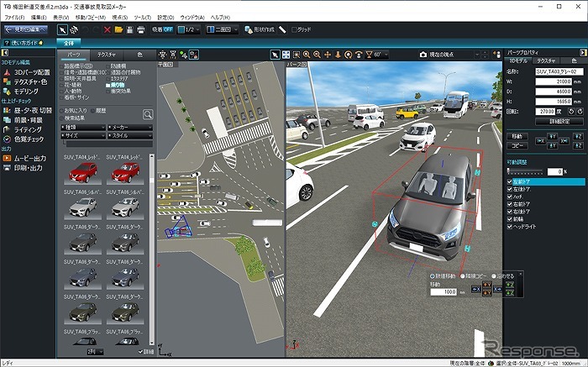The image size is (588, 367).
Task: Click the 見取の編集へ back button
Action: [x=25, y=29]
